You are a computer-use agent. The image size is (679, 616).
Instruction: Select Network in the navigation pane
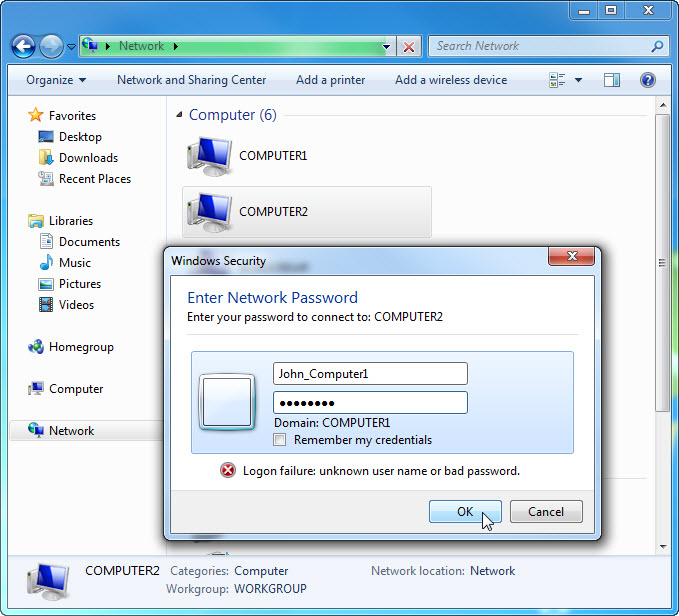point(71,431)
